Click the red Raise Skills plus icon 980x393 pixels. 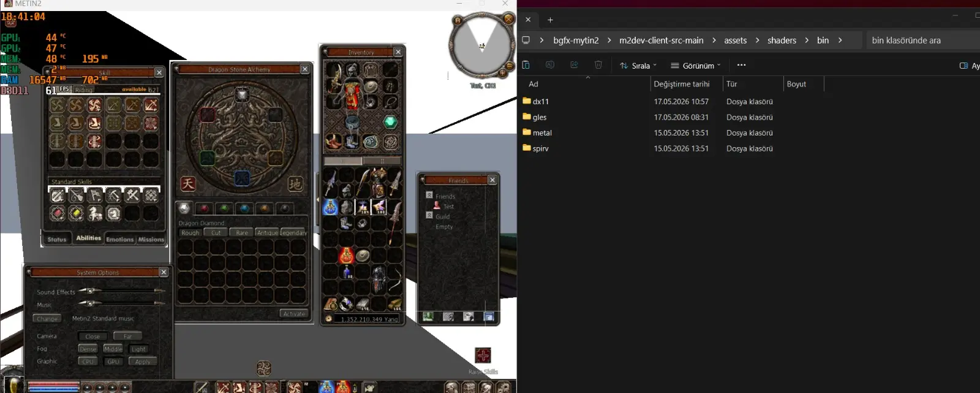(x=483, y=356)
